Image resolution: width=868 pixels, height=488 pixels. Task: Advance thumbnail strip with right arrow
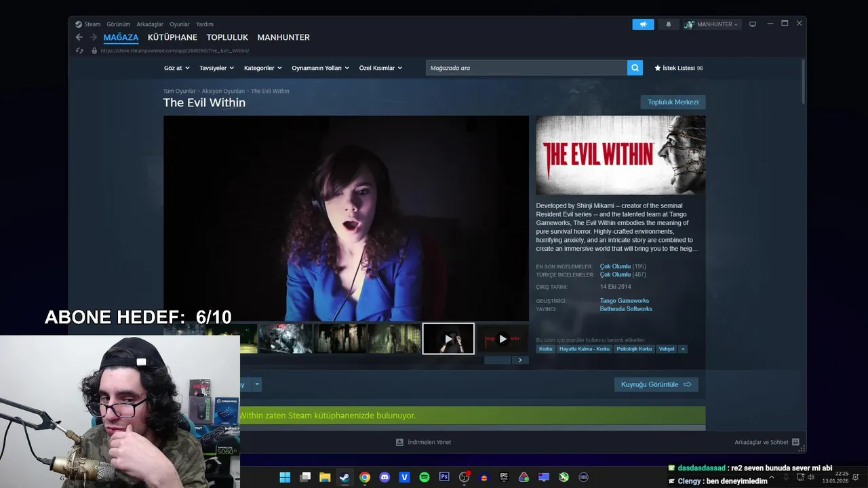[520, 360]
